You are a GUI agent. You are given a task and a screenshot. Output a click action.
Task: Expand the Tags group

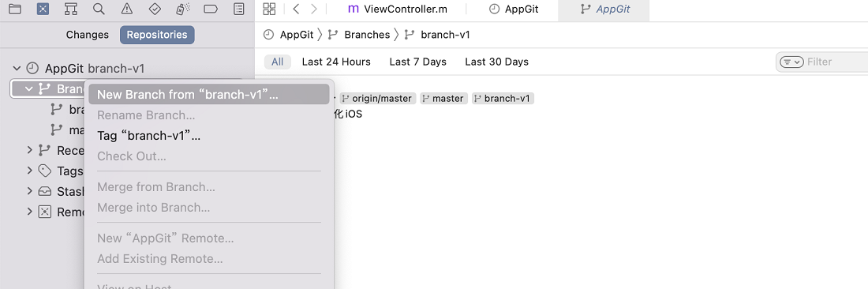pyautogui.click(x=30, y=171)
